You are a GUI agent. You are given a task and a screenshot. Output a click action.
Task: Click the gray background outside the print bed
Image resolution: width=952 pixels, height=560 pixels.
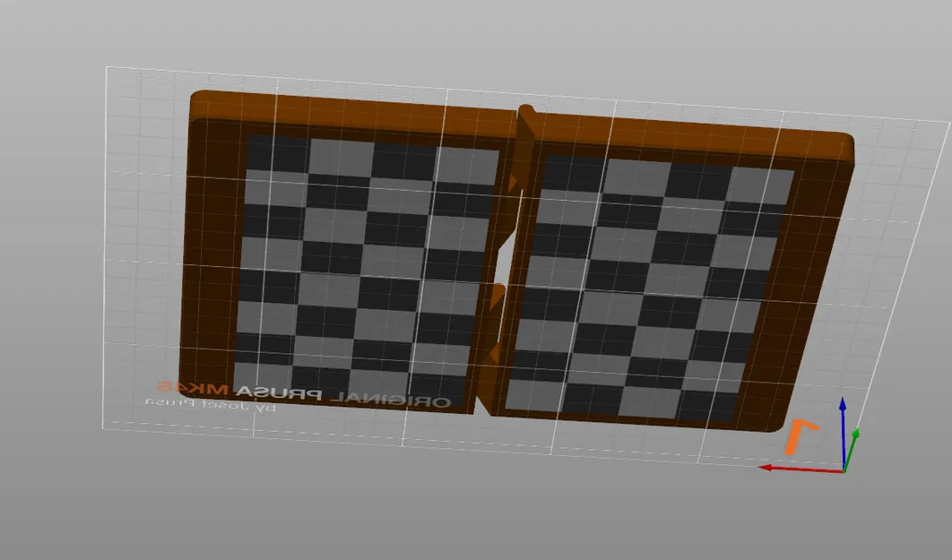point(54,502)
